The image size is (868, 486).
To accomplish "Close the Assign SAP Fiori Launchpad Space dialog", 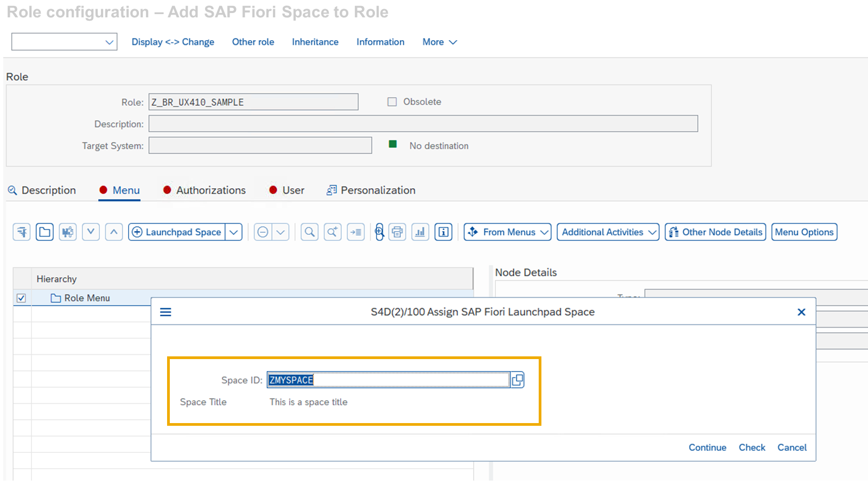I will pyautogui.click(x=801, y=312).
